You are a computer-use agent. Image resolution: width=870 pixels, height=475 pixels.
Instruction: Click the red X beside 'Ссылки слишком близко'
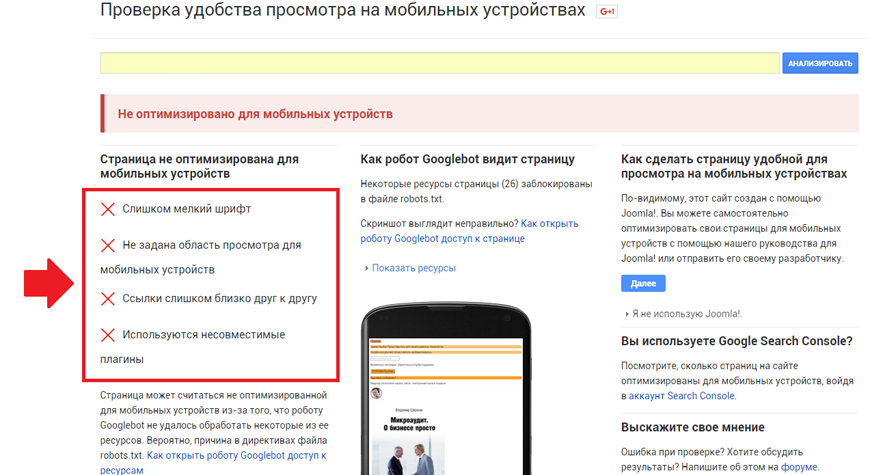108,299
